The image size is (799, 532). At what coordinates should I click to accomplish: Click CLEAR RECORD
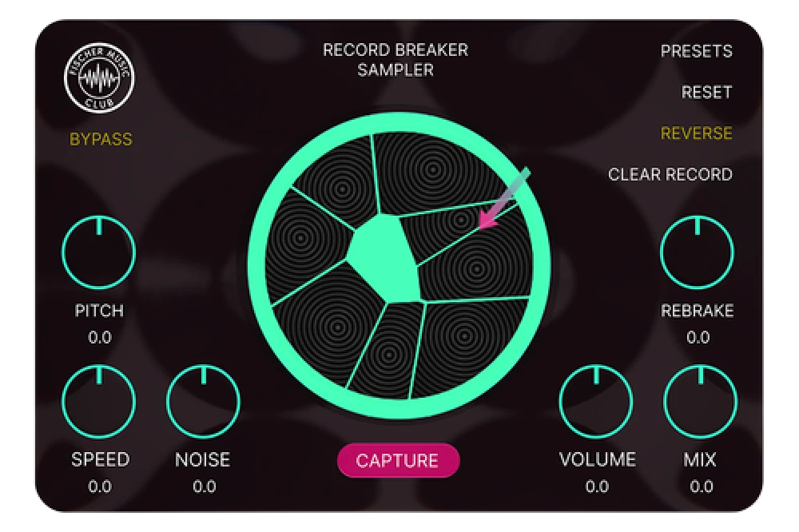pyautogui.click(x=670, y=174)
